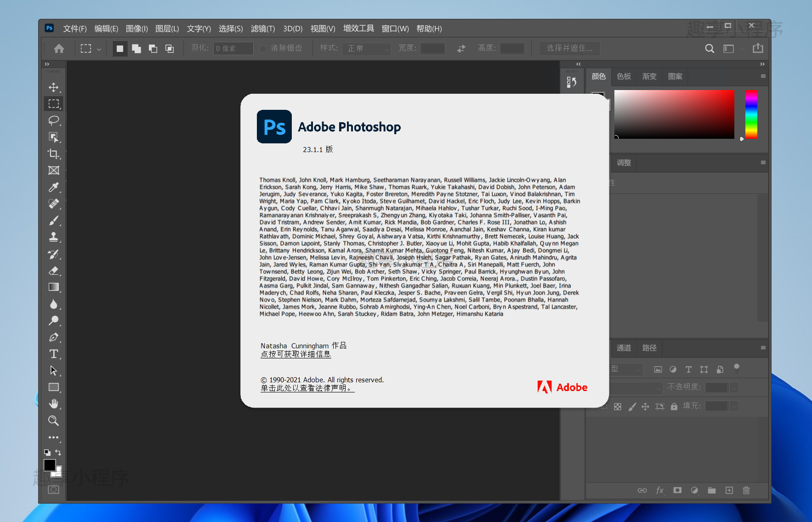Click the delete layer trash icon
812x522 pixels.
[746, 490]
